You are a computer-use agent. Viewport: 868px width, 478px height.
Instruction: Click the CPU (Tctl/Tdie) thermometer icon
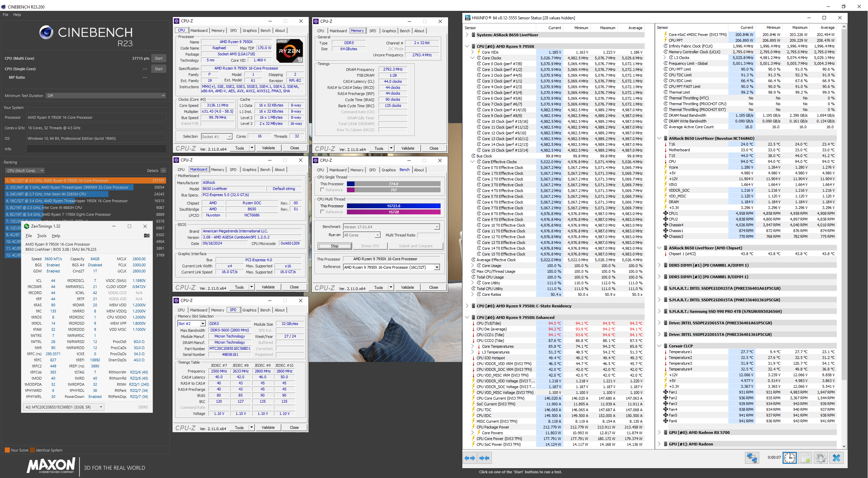(473, 323)
